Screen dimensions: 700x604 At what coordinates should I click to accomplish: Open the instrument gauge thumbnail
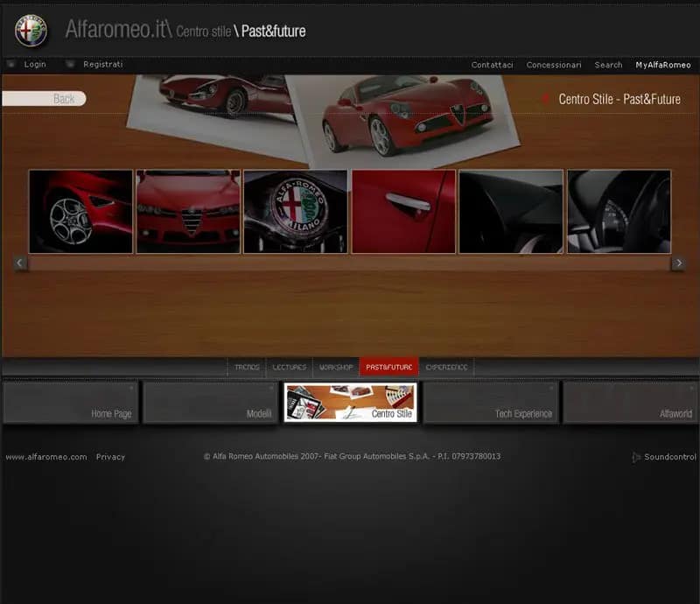[619, 211]
